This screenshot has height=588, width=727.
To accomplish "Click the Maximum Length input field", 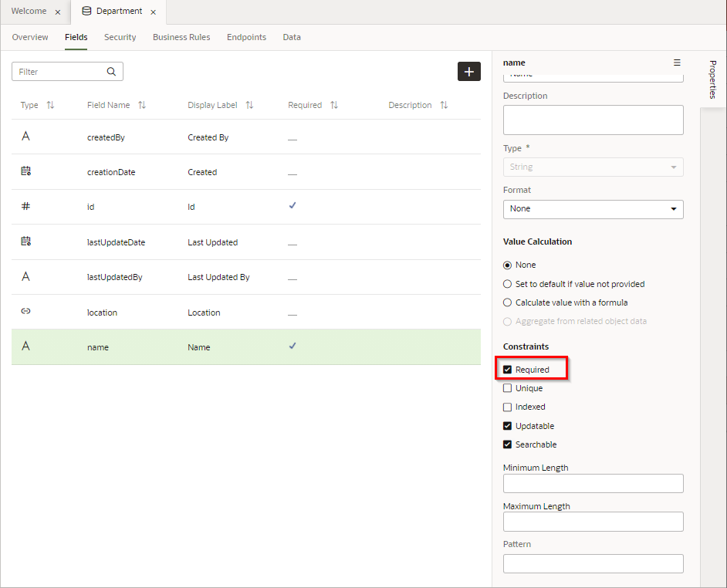I will pyautogui.click(x=593, y=522).
